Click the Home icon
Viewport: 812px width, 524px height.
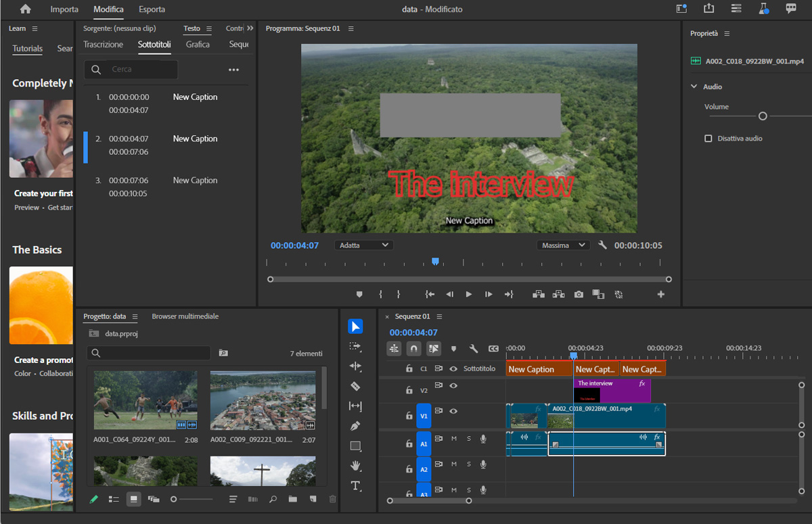(26, 9)
